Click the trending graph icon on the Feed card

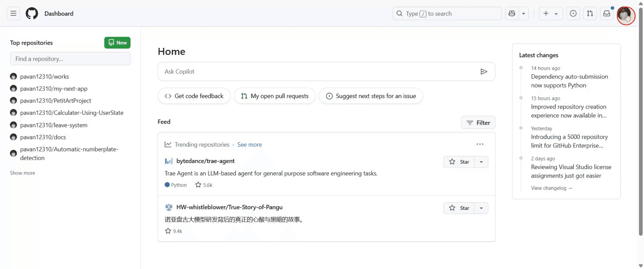[168, 144]
